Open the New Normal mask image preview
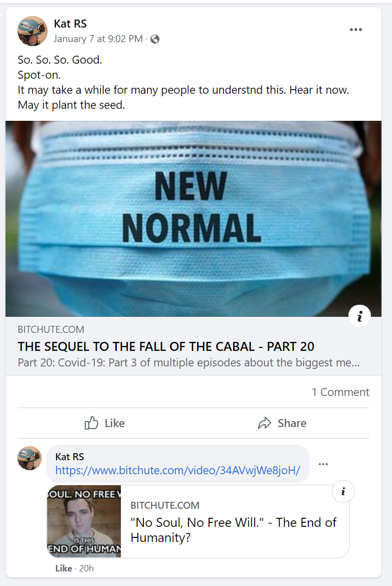 (193, 219)
